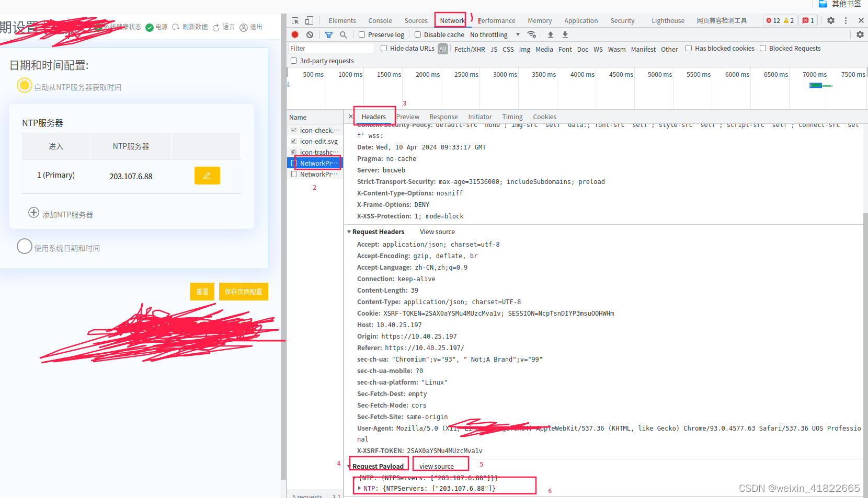Open the network filter funnel
The width and height of the screenshot is (868, 498).
(329, 34)
